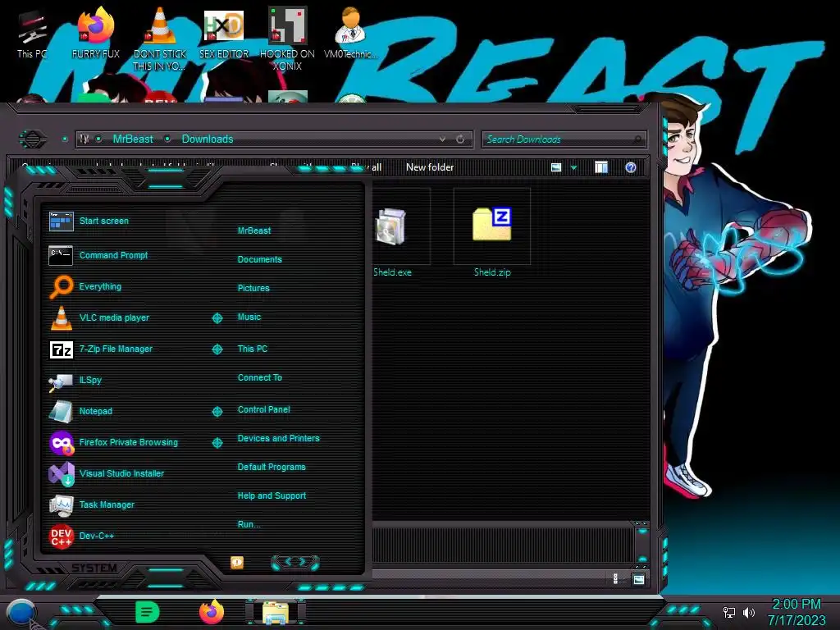Image resolution: width=840 pixels, height=630 pixels.
Task: Launch Notepad from start menu
Action: [x=80, y=412]
